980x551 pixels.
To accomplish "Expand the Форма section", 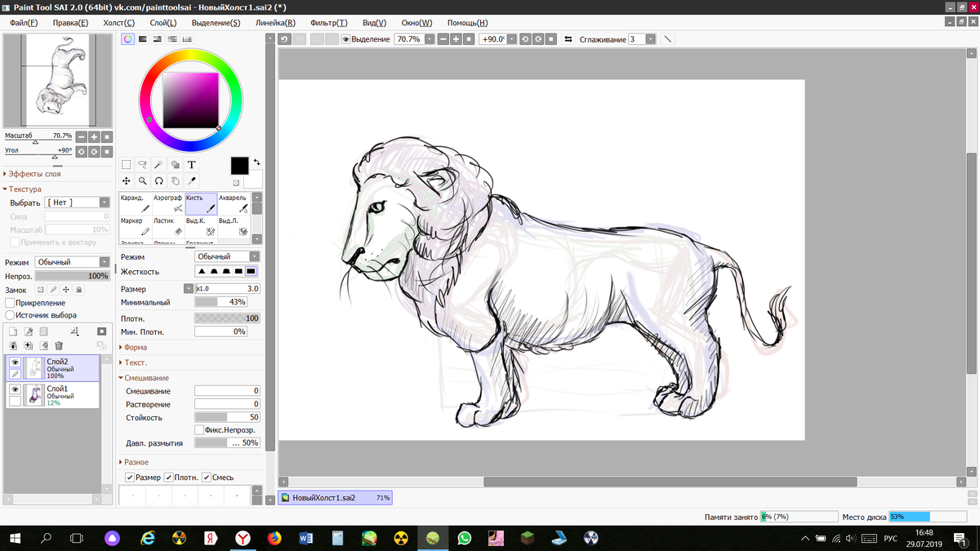I will click(135, 347).
